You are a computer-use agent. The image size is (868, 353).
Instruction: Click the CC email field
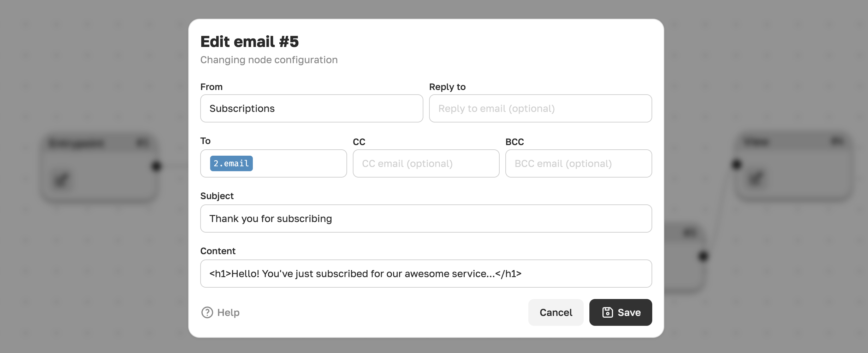426,163
